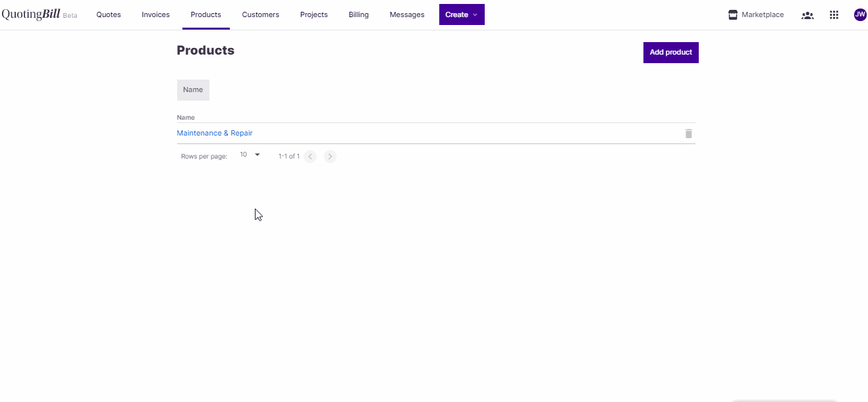Click the Add product button
This screenshot has height=402, width=868.
point(671,53)
